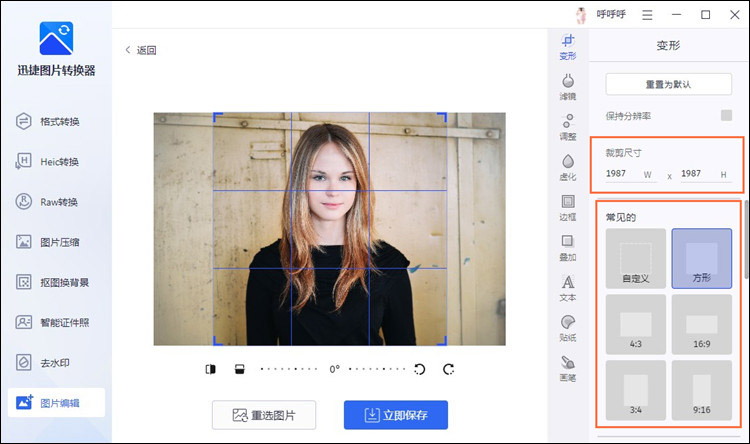Open the 贴纸 sticker tool

click(567, 328)
